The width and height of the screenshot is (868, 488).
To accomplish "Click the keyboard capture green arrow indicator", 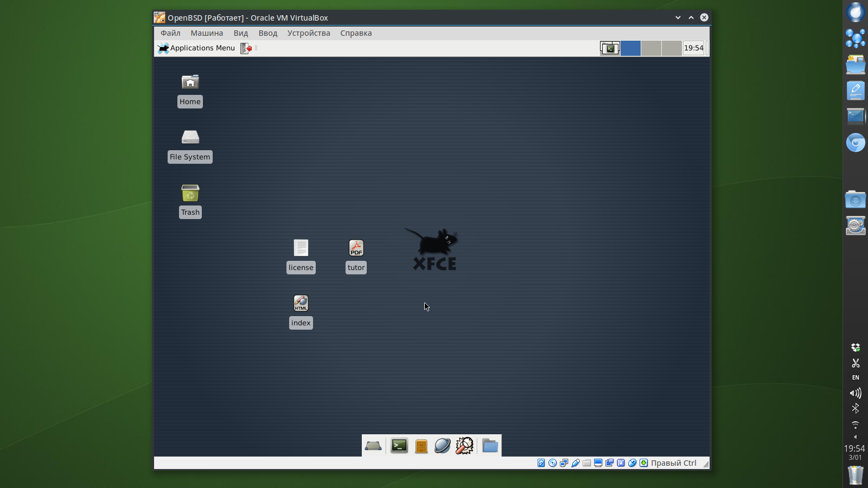I will pyautogui.click(x=644, y=463).
